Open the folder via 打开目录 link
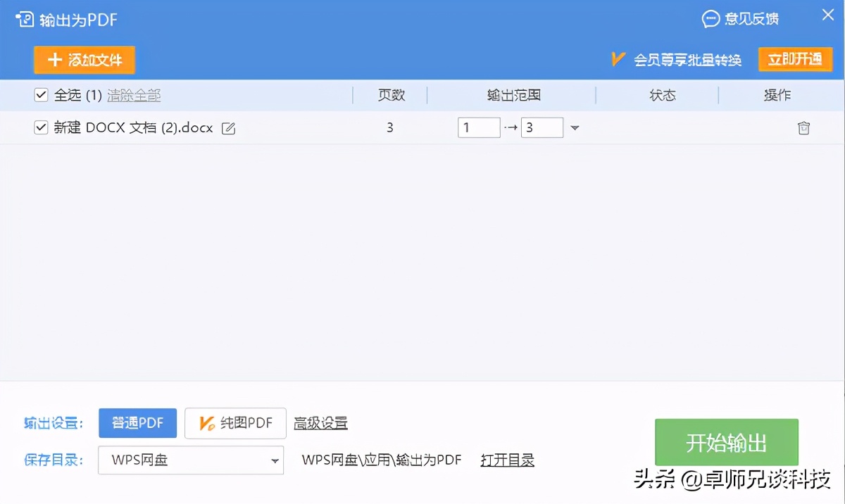 point(508,460)
